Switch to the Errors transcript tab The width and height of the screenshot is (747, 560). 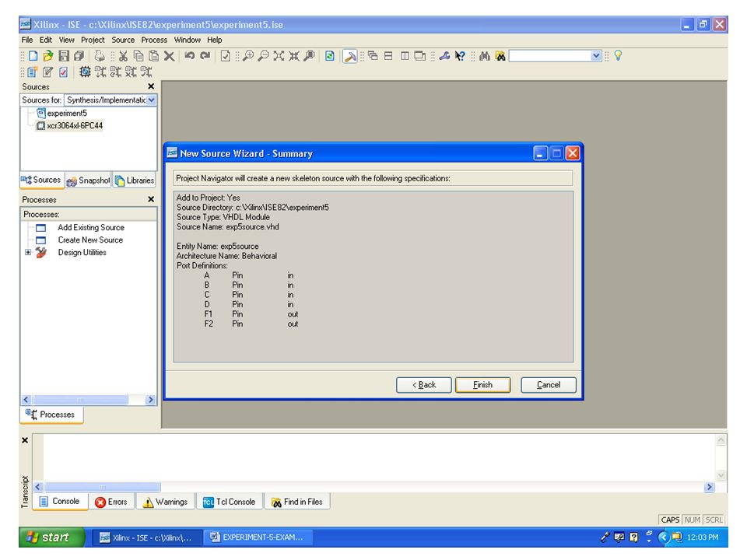point(111,502)
